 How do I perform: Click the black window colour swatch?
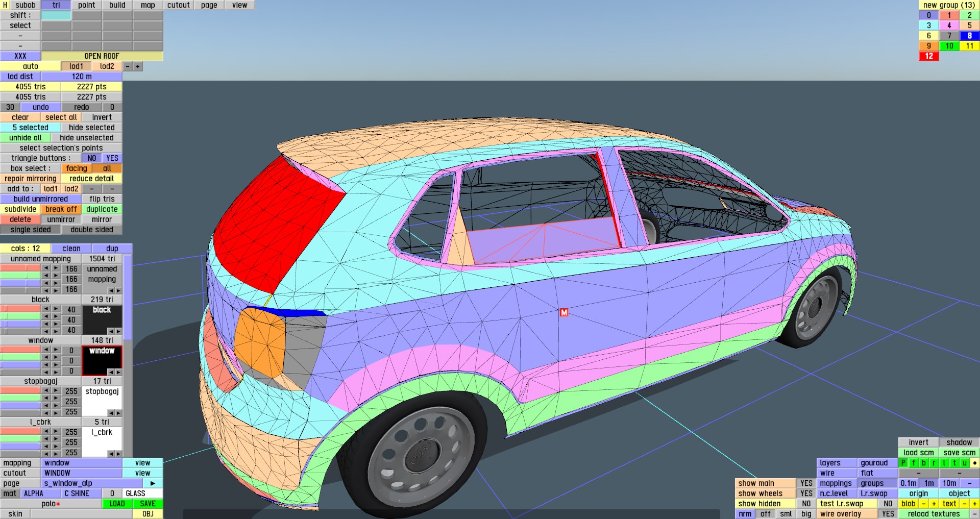pyautogui.click(x=102, y=360)
